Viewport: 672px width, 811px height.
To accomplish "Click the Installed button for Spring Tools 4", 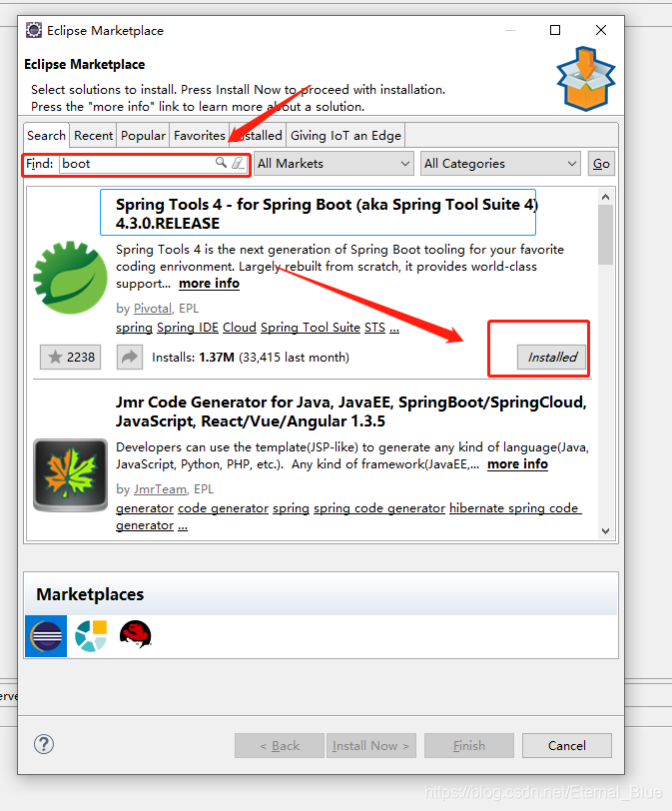I will pos(551,357).
